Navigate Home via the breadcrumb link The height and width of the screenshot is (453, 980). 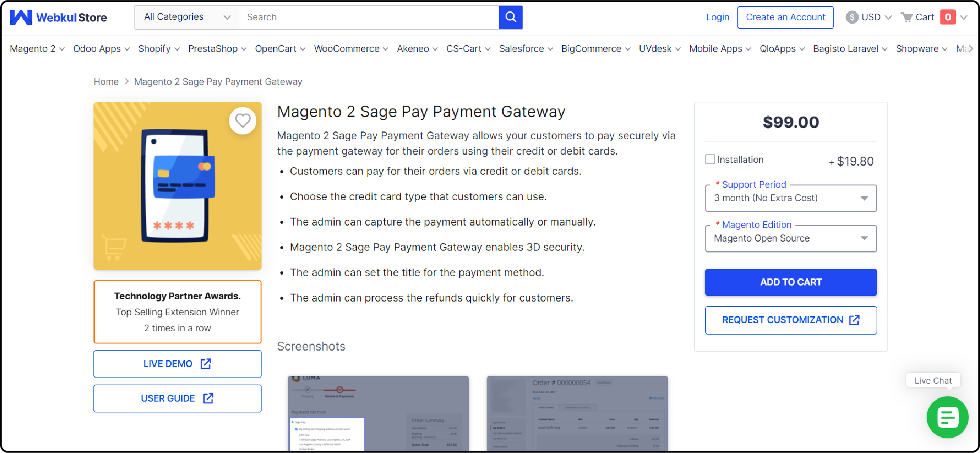coord(106,81)
